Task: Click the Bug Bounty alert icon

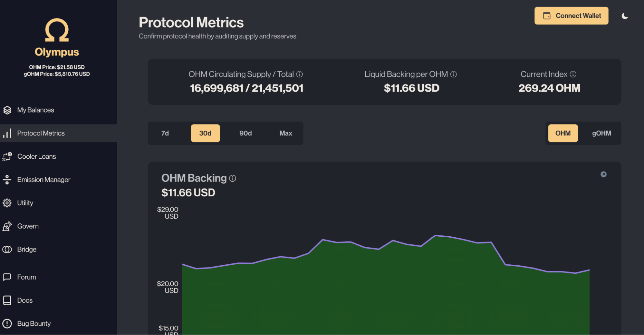Action: (x=7, y=323)
